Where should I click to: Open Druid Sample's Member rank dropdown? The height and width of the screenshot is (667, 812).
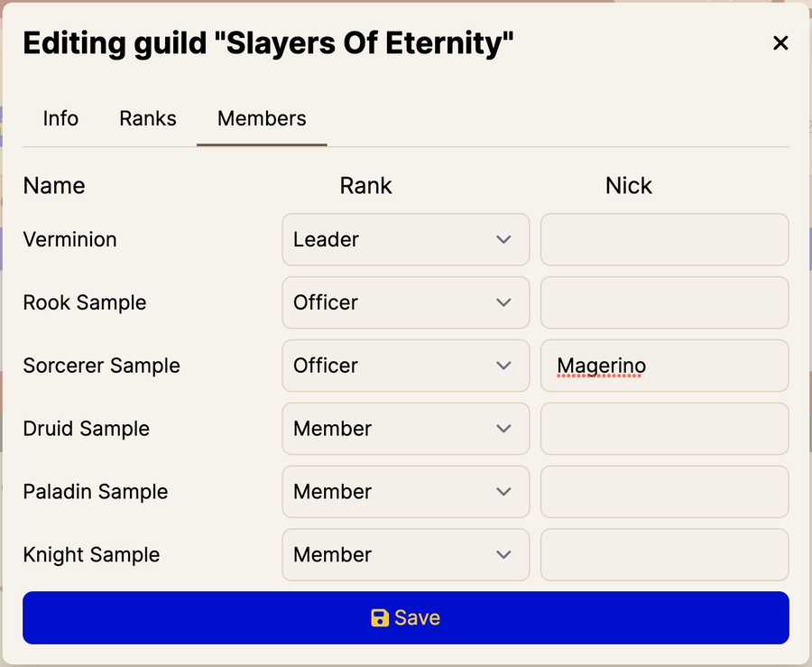(x=405, y=429)
